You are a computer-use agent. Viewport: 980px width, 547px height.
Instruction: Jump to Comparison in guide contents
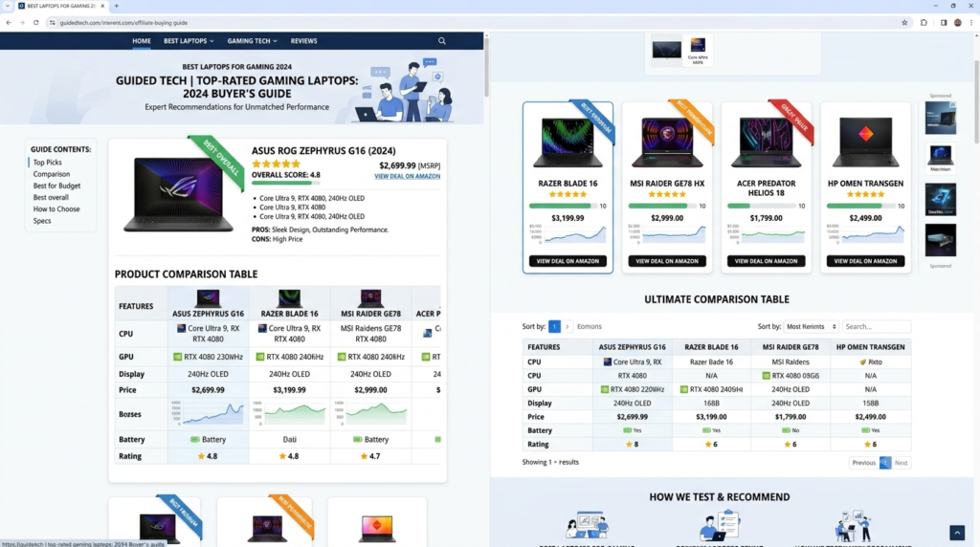coord(52,174)
